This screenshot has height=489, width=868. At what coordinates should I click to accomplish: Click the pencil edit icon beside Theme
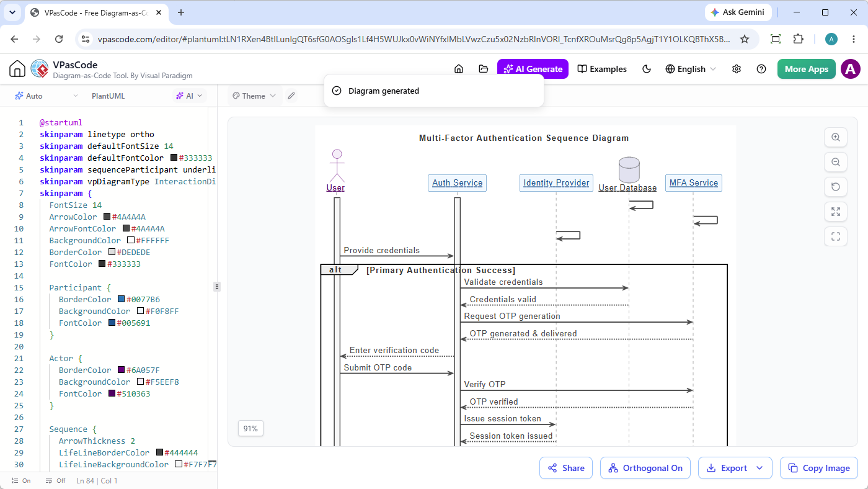[x=291, y=96]
